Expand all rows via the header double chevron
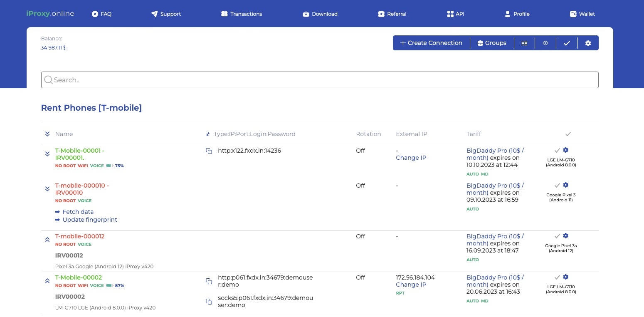 [47, 134]
